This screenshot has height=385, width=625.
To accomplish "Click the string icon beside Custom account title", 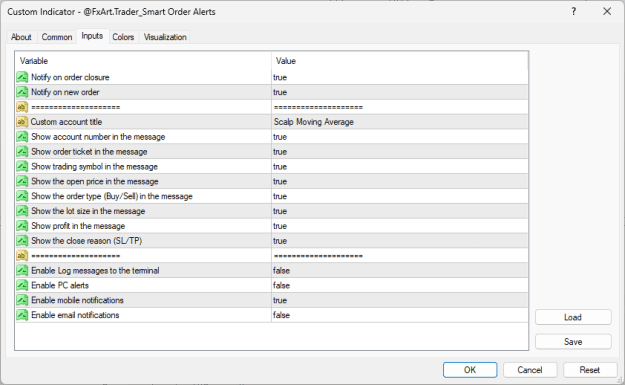I will pyautogui.click(x=22, y=122).
